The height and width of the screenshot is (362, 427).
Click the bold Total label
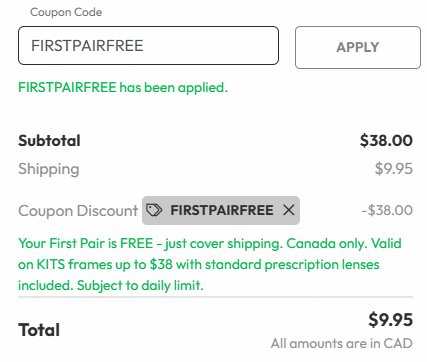39,330
